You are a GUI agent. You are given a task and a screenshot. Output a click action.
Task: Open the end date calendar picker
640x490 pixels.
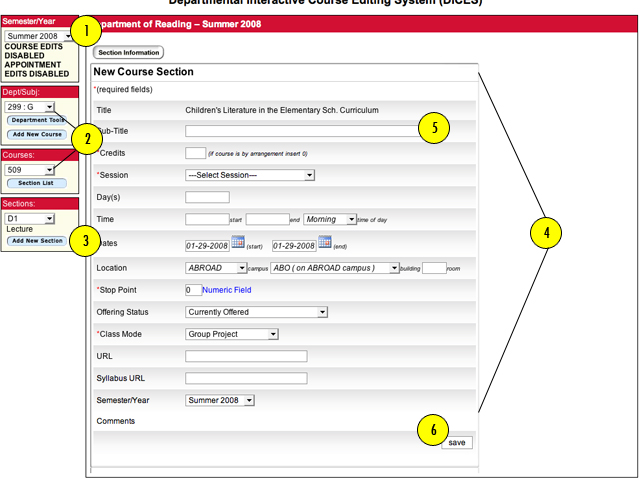pyautogui.click(x=325, y=242)
